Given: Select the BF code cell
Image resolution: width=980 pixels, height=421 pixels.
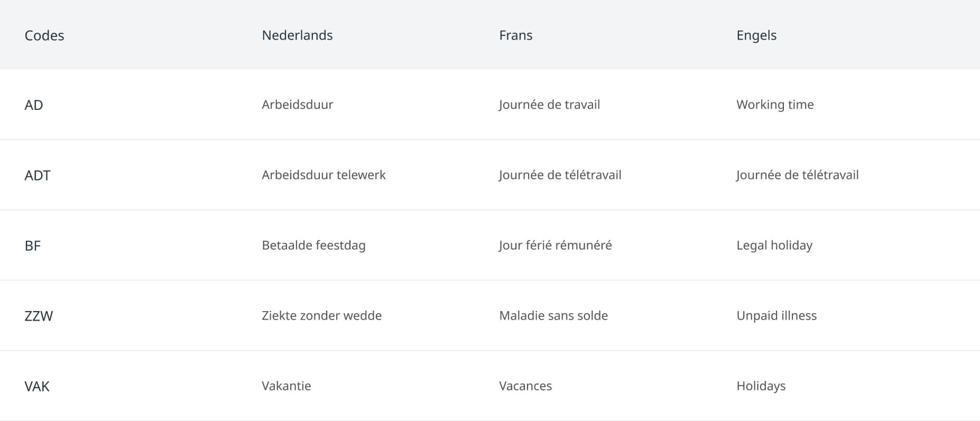Looking at the screenshot, I should point(33,246).
